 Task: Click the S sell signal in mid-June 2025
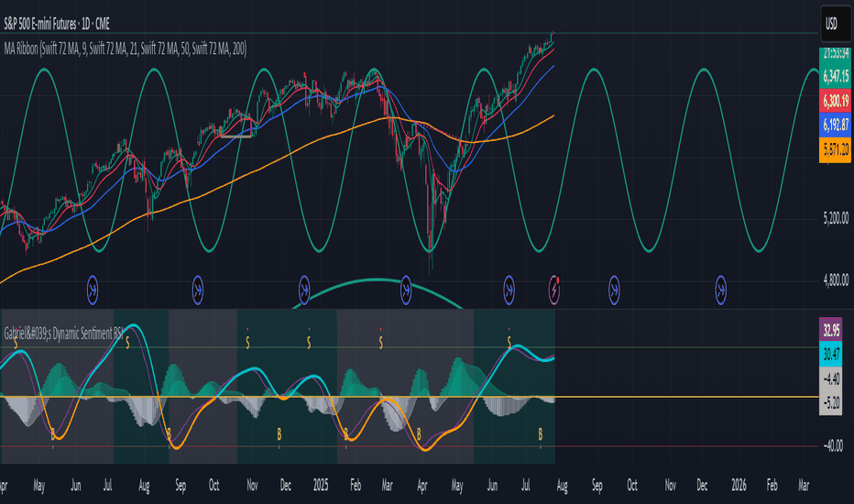509,343
